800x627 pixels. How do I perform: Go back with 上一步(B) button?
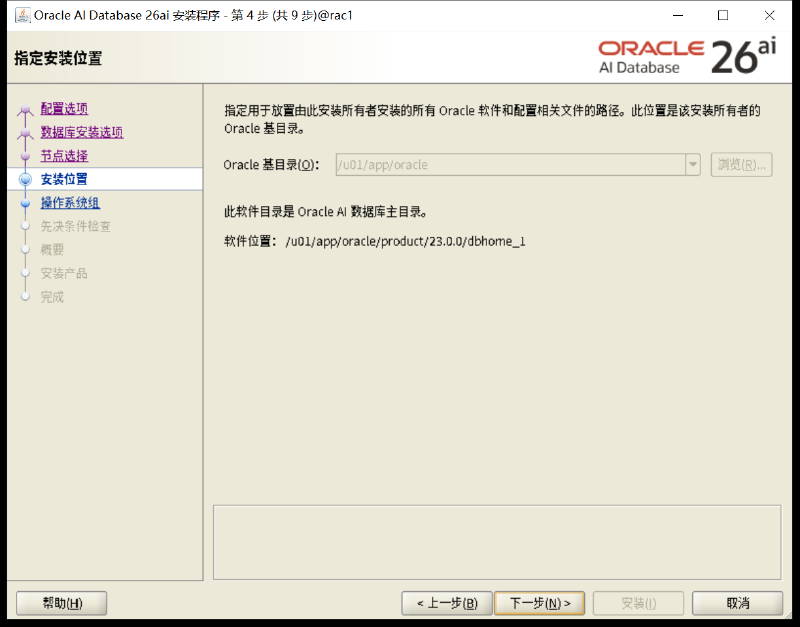[447, 604]
